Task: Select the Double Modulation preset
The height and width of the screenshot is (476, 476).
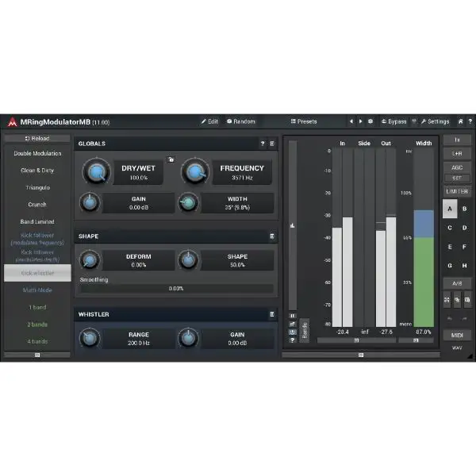Action: [37, 153]
